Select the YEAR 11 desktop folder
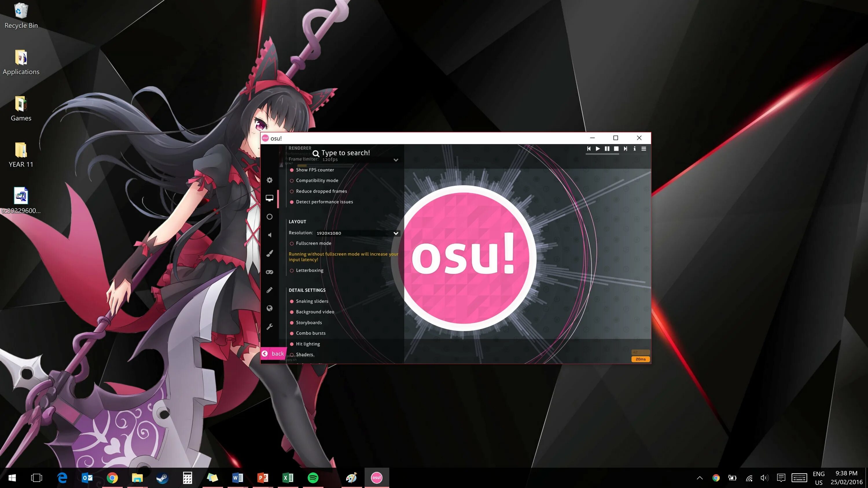Image resolution: width=868 pixels, height=488 pixels. coord(21,155)
